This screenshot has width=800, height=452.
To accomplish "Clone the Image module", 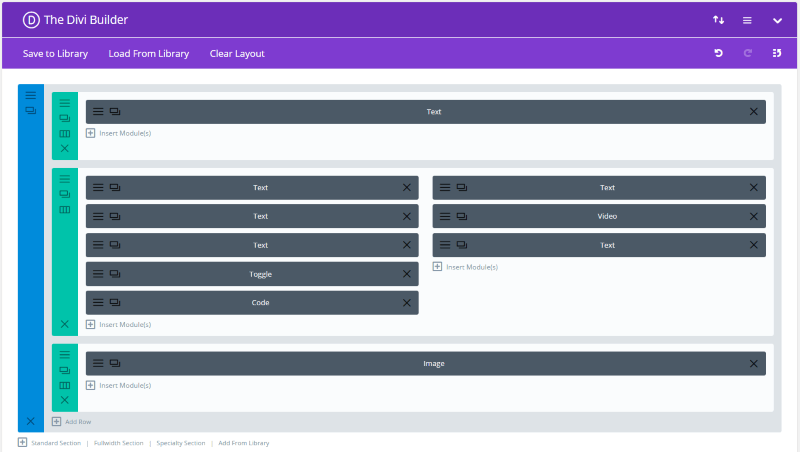I will tap(114, 364).
